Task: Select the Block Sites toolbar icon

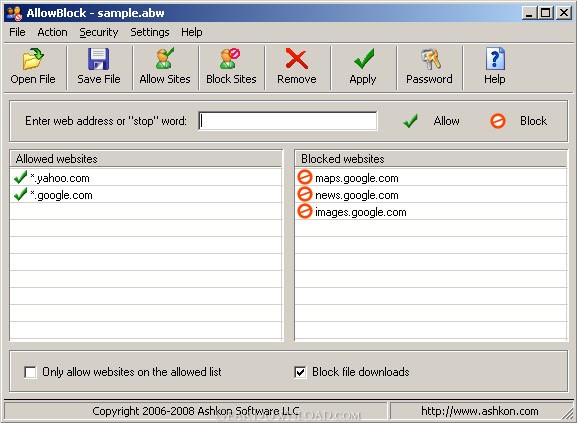Action: point(230,58)
